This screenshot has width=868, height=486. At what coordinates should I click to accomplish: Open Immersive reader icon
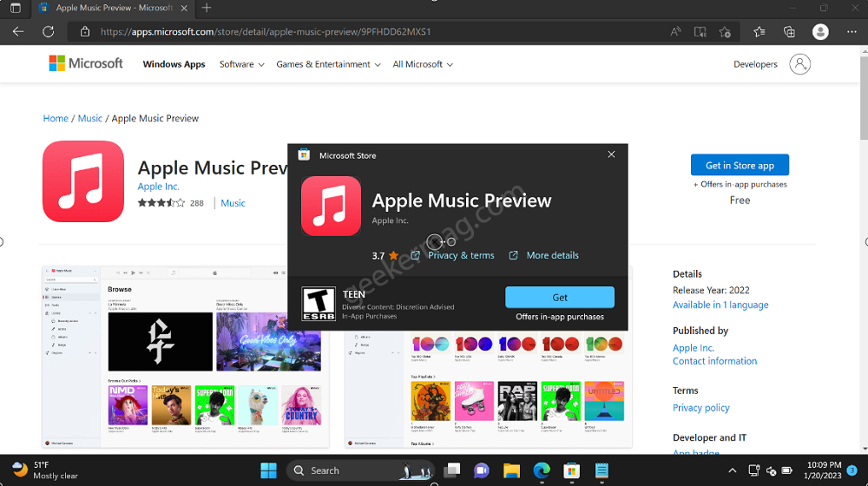tap(700, 31)
